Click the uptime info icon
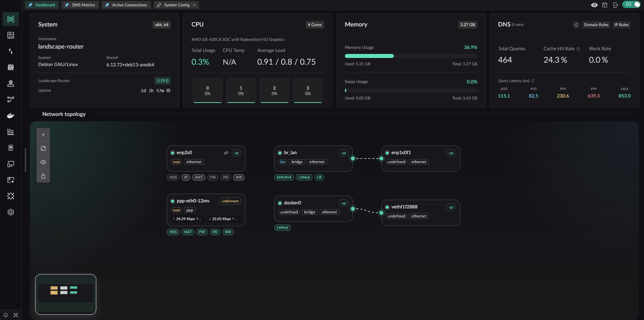 pos(168,90)
